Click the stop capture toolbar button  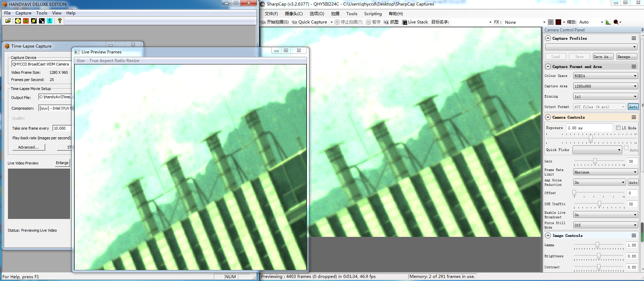point(349,22)
